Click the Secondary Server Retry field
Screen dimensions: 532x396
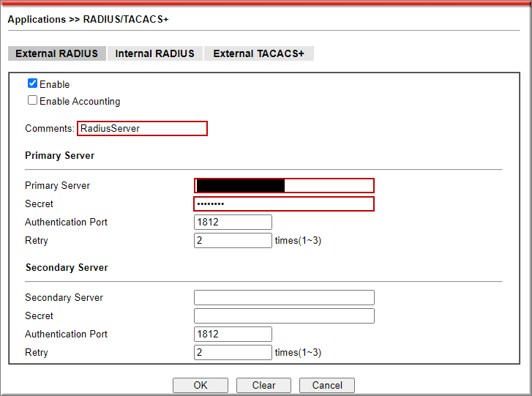[x=233, y=352]
